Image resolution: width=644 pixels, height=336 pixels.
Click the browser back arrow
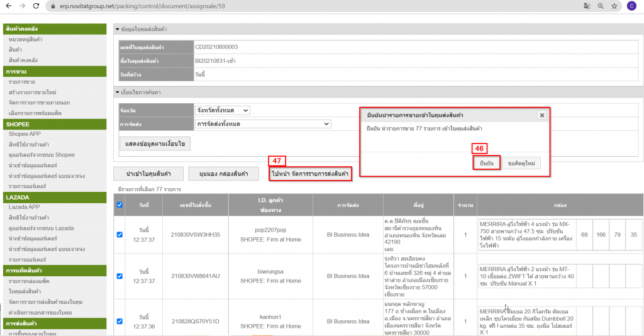pos(8,6)
